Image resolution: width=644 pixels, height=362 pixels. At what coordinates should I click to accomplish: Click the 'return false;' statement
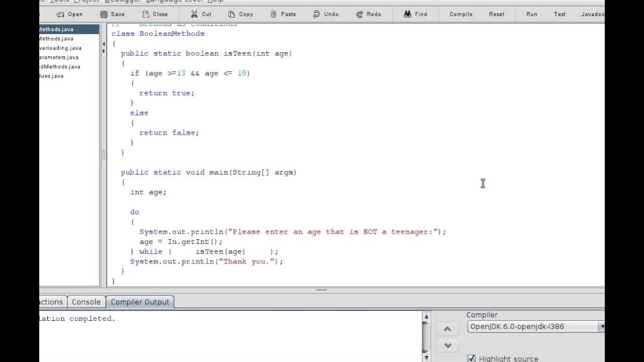(169, 133)
